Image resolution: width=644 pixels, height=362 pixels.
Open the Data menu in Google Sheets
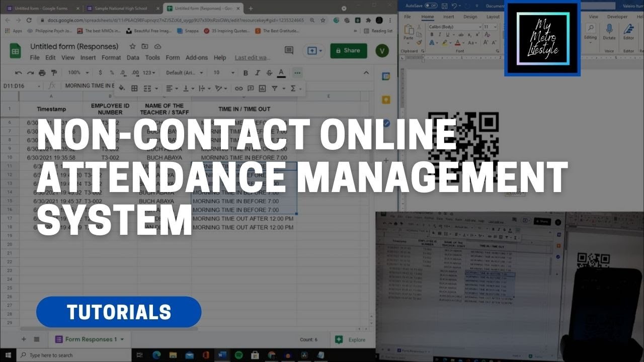[133, 58]
